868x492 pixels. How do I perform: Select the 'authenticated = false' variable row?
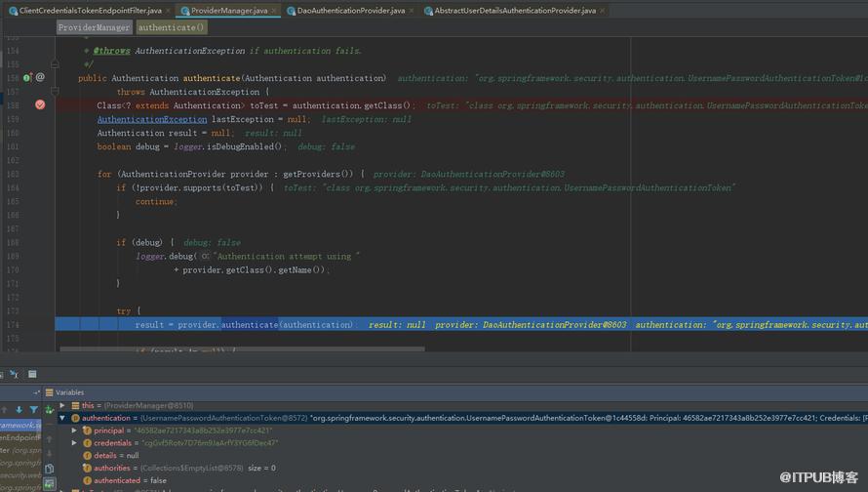[462, 481]
